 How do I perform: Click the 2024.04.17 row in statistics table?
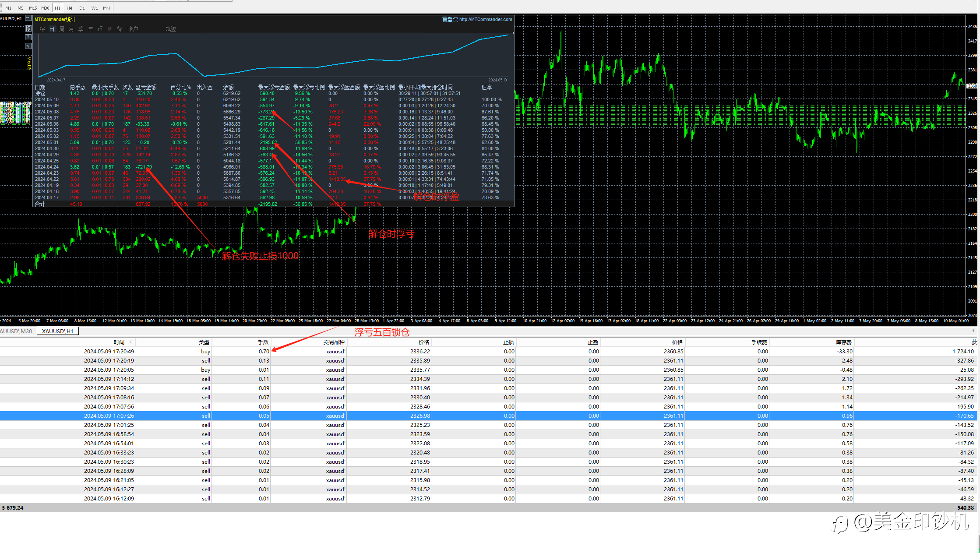273,197
